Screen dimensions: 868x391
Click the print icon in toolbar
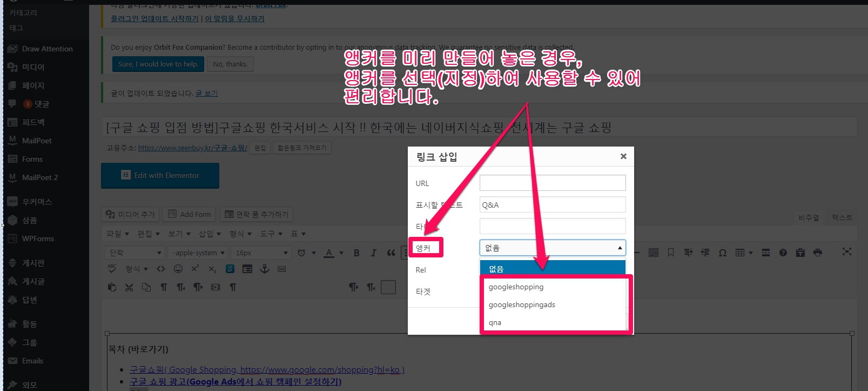coord(818,253)
